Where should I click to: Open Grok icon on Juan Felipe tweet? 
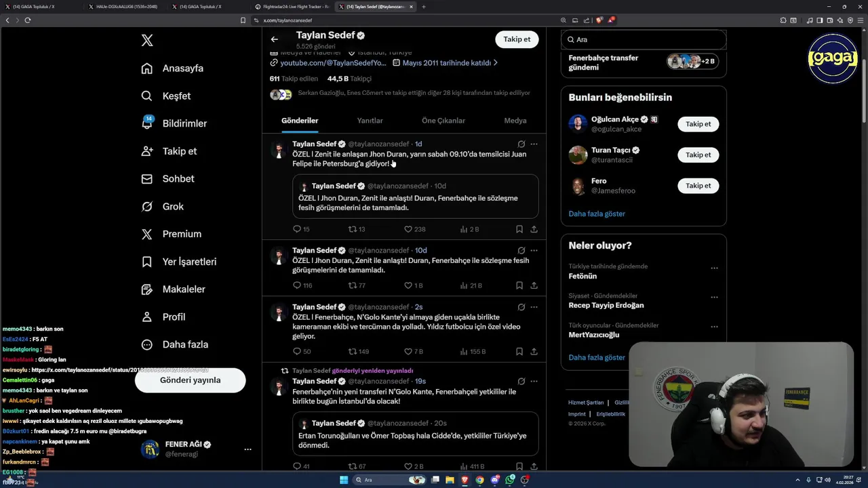click(521, 144)
